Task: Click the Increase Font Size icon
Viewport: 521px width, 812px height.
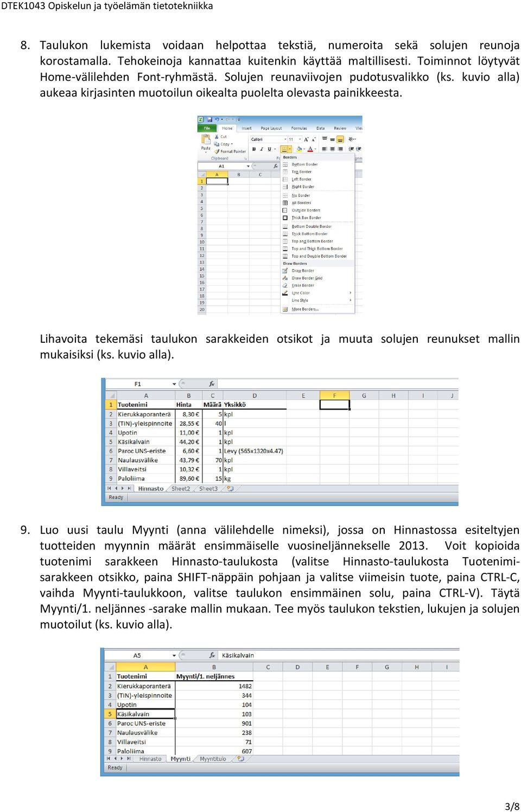Action: point(306,139)
